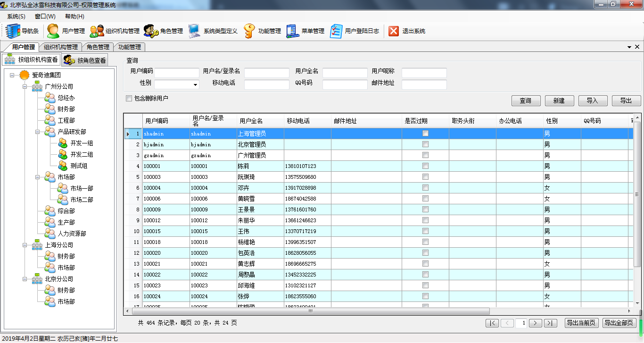Image resolution: width=644 pixels, height=343 pixels.
Task: Collapse the 产品研发部 tree node
Action: pyautogui.click(x=38, y=132)
